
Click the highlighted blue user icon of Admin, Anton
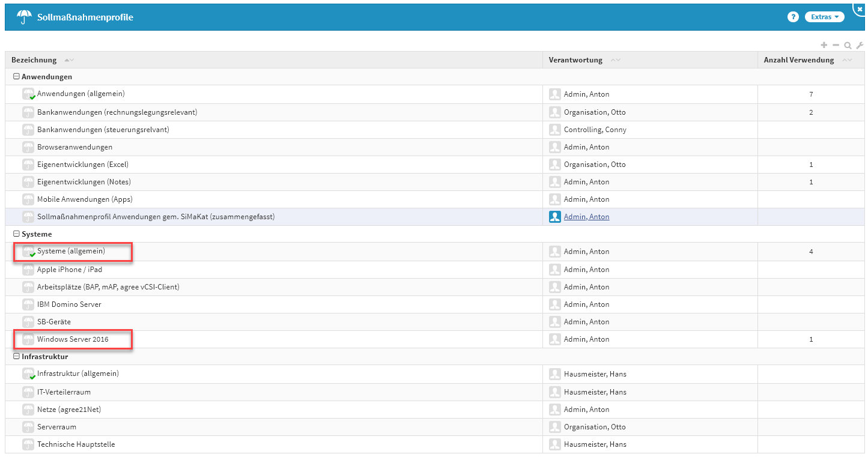tap(555, 217)
